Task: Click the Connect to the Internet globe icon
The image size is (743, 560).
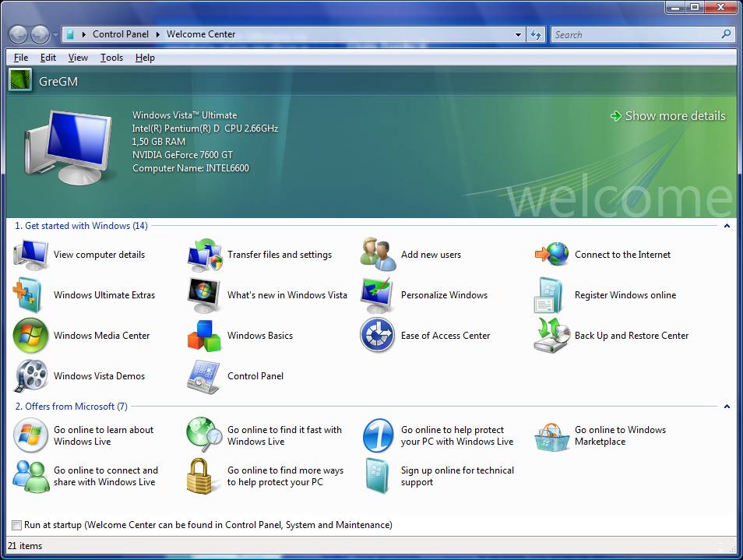Action: [x=551, y=255]
